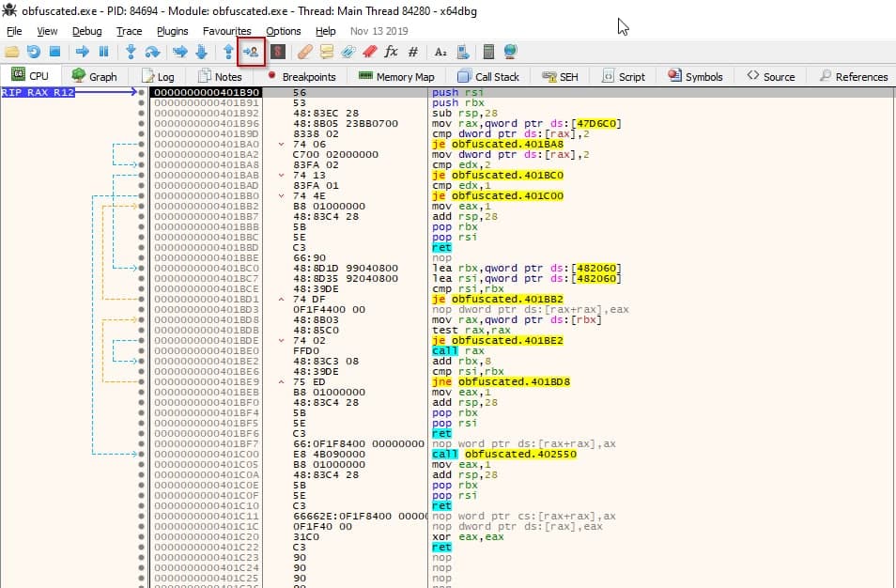Viewport: 896px width, 588px height.
Task: Toggle breakpoint bullet at address 401C00
Action: pos(141,455)
